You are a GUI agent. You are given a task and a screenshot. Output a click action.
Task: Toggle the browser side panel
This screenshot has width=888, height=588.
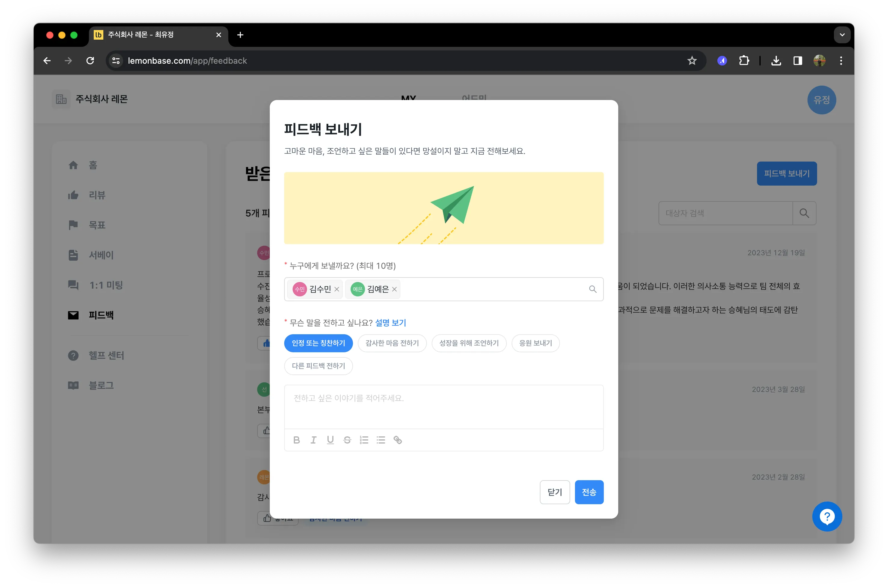point(798,61)
